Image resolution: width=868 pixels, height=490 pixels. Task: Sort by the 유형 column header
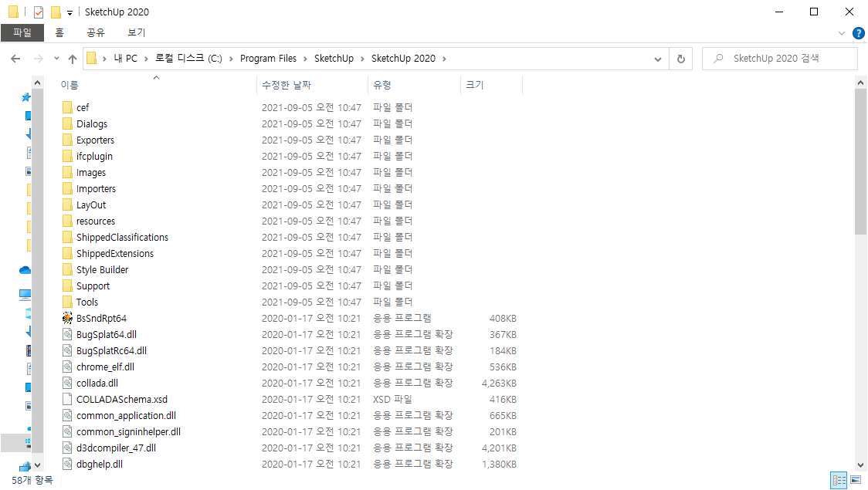pyautogui.click(x=382, y=85)
